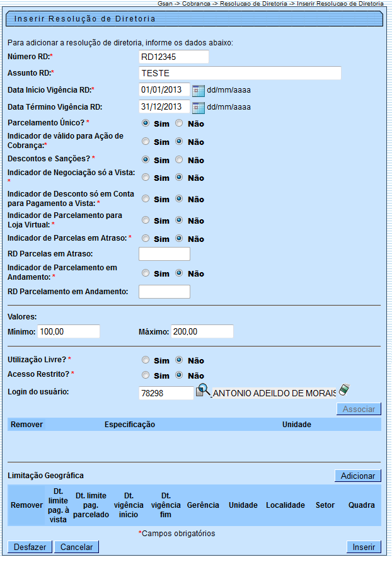Select Não for Descontos e Sanções
Screen dimensions: 392x567
[179, 160]
